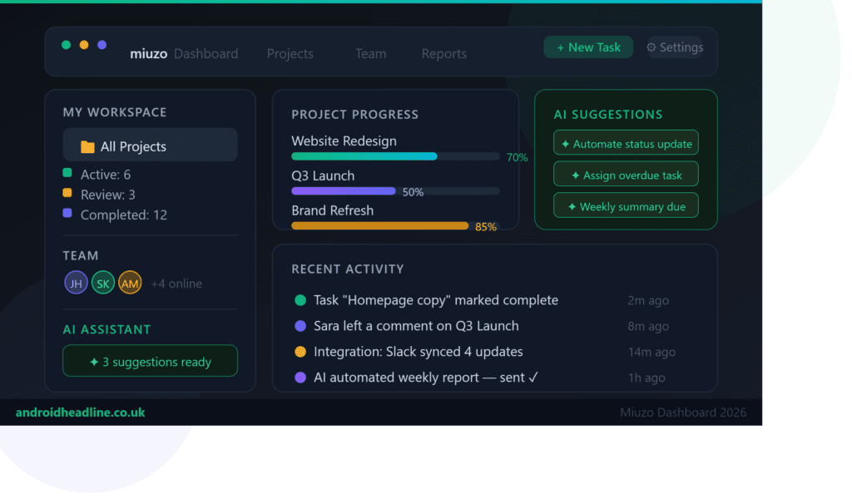Click the purple window dot
This screenshot has height=504, width=852.
[x=102, y=45]
